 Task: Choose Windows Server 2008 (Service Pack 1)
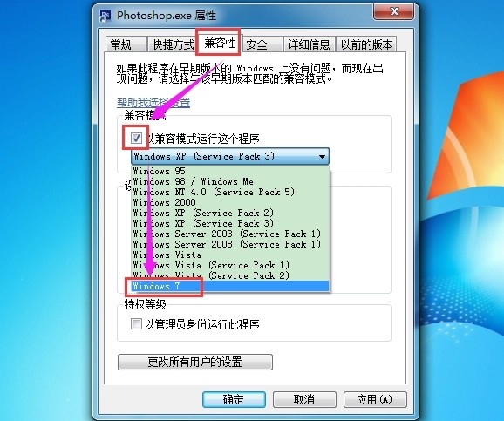pyautogui.click(x=230, y=244)
